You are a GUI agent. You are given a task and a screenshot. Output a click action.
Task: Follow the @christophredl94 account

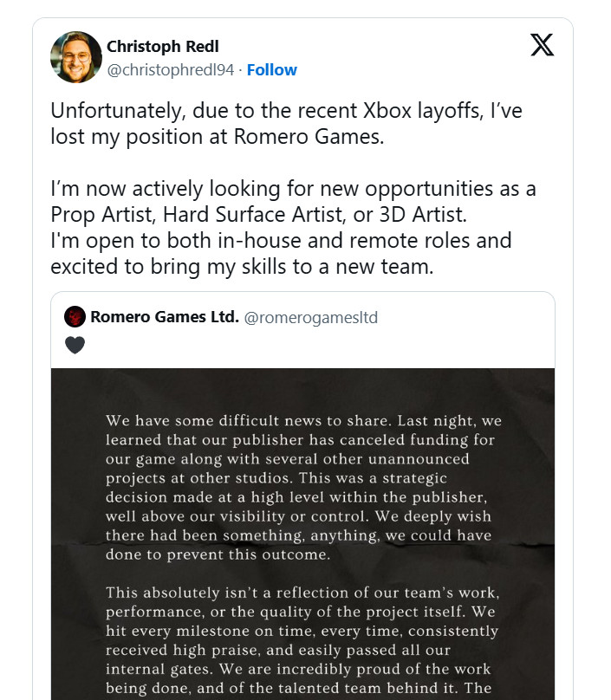coord(271,70)
